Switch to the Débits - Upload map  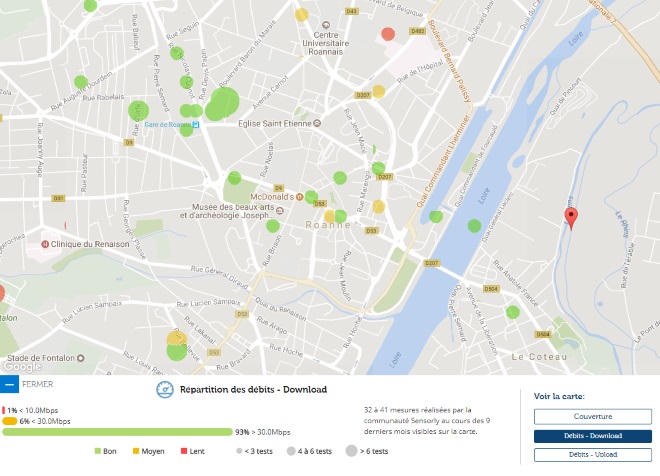(593, 455)
